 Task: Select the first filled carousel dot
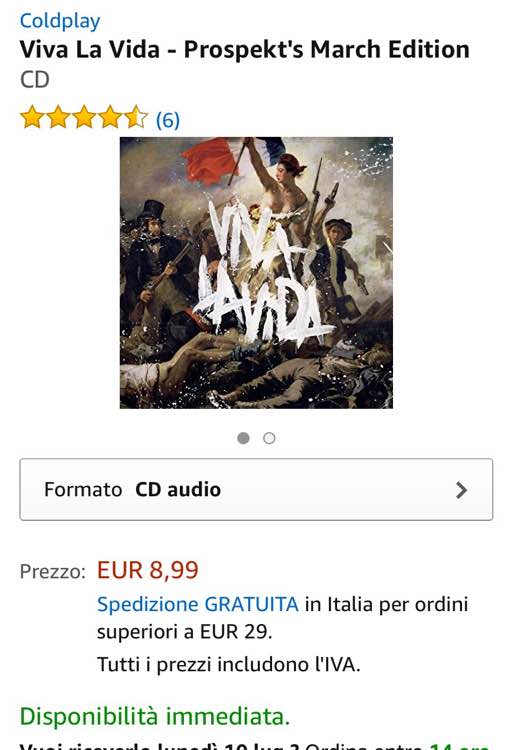click(243, 438)
